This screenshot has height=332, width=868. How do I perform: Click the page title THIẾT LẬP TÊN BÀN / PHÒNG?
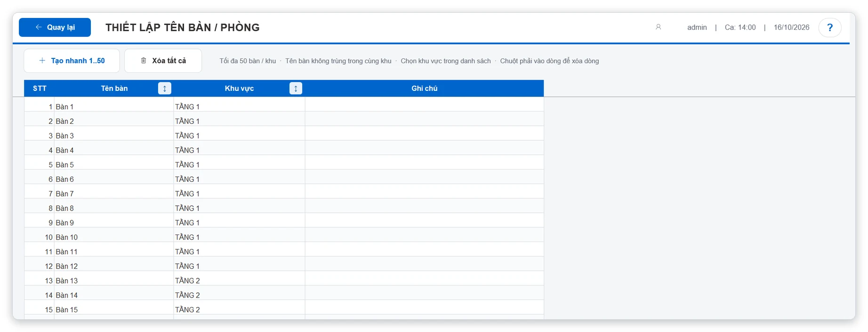click(182, 27)
